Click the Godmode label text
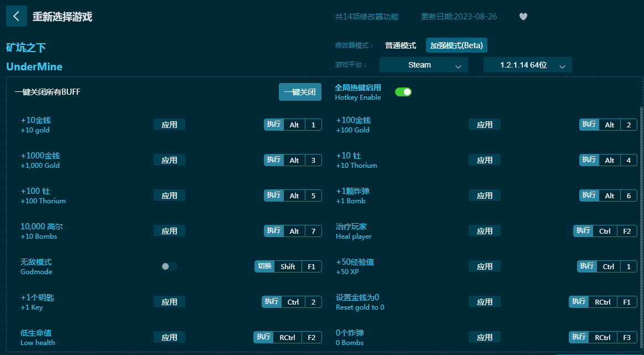This screenshot has width=644, height=355. tap(37, 272)
